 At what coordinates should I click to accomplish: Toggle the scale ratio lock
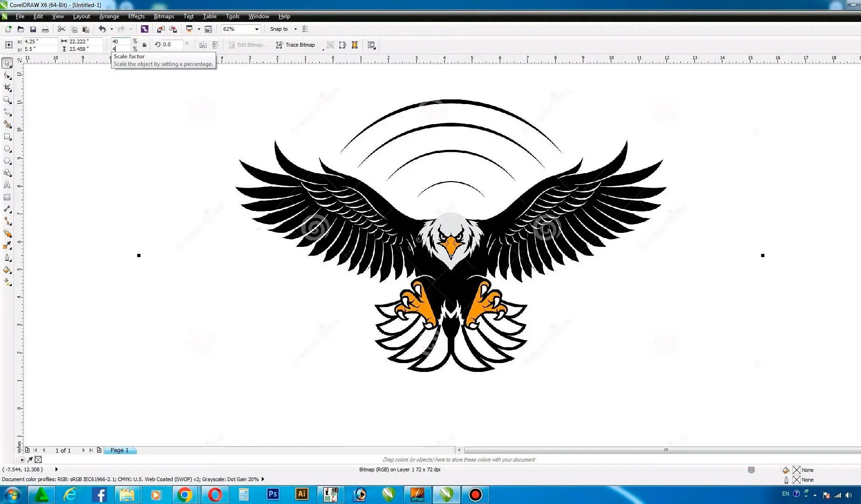tap(144, 45)
